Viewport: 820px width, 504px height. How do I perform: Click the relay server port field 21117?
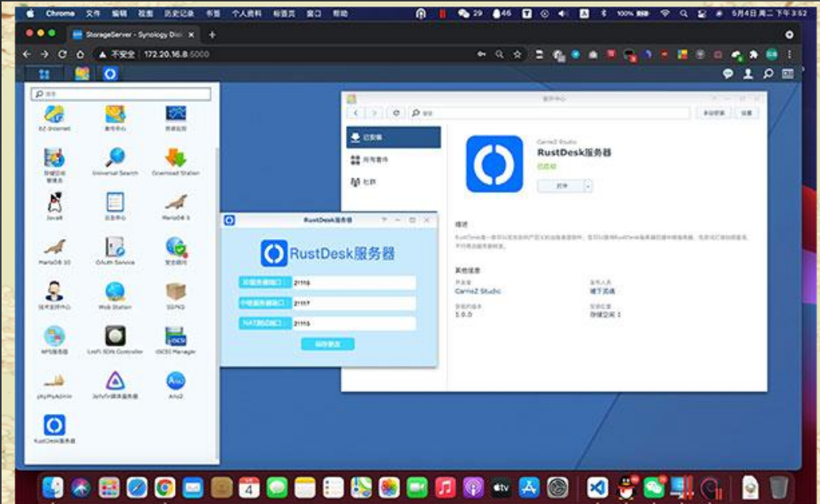(x=353, y=303)
